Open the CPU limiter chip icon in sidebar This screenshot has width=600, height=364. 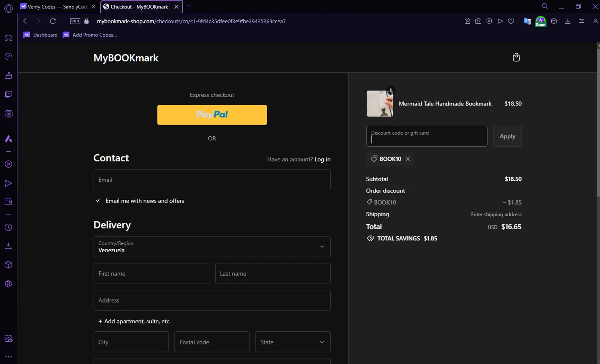(x=8, y=113)
